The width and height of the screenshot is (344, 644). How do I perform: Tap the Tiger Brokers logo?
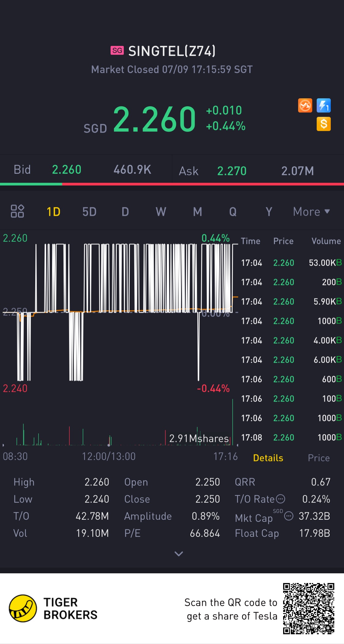(23, 608)
